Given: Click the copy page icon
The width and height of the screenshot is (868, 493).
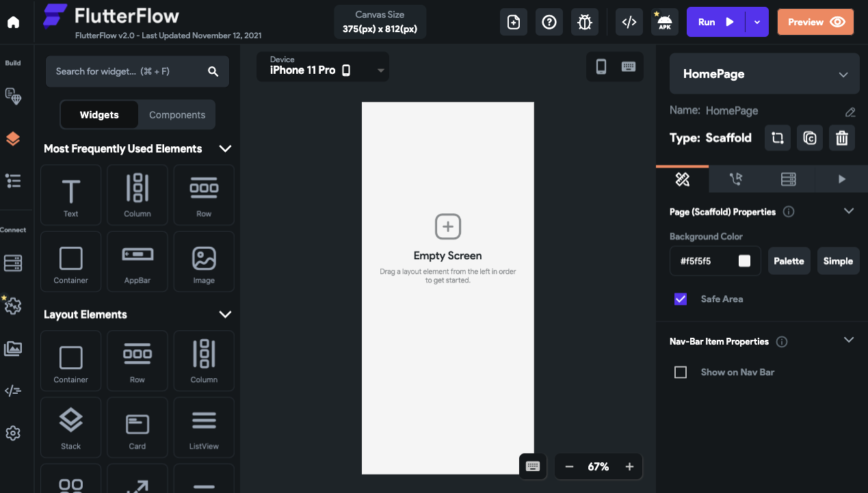Looking at the screenshot, I should tap(810, 138).
